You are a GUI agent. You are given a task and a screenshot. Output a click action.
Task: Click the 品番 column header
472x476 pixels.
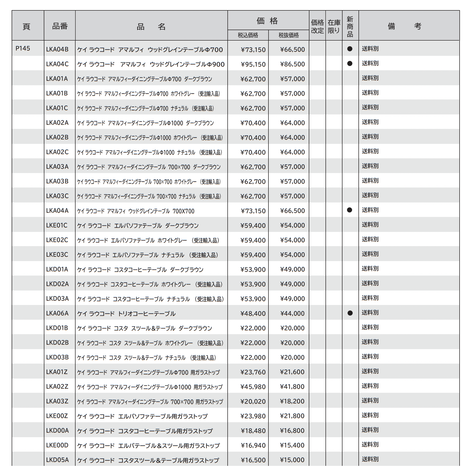[60, 26]
